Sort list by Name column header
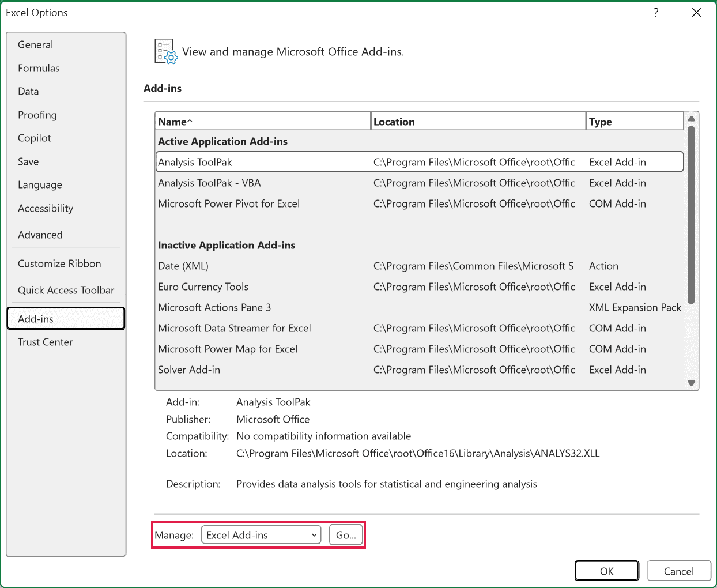717x588 pixels. (263, 122)
